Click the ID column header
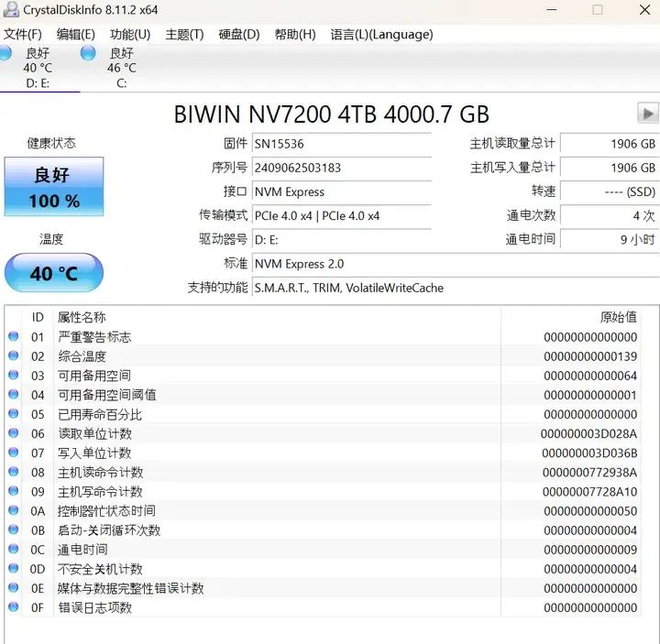Image resolution: width=660 pixels, height=644 pixels. (x=38, y=317)
